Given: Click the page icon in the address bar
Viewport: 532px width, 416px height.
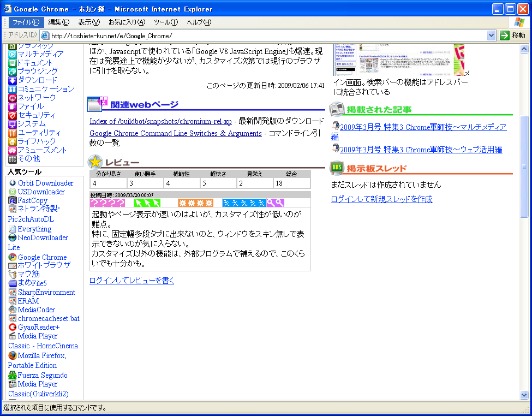Looking at the screenshot, I should point(45,35).
